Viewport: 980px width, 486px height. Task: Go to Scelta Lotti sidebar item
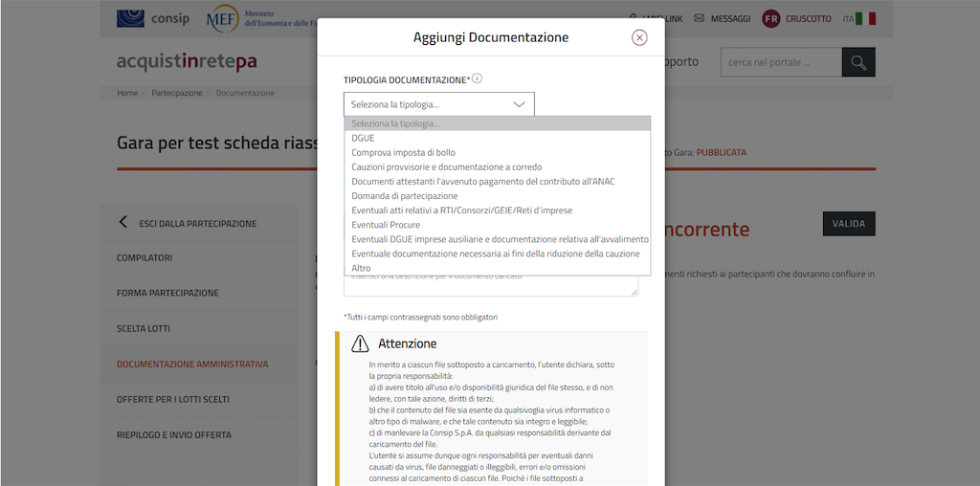(x=144, y=328)
